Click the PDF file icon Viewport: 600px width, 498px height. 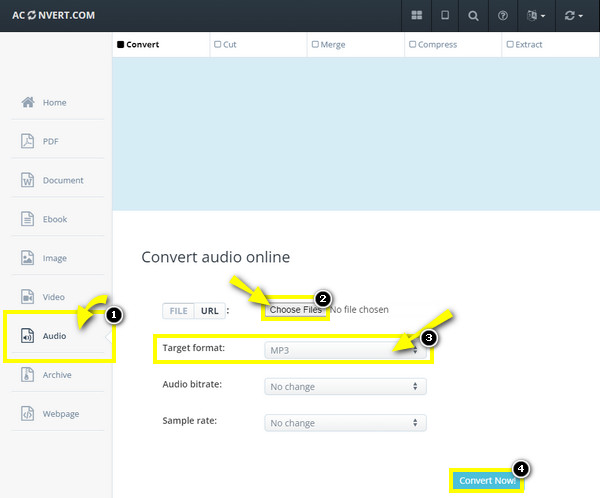click(x=28, y=141)
